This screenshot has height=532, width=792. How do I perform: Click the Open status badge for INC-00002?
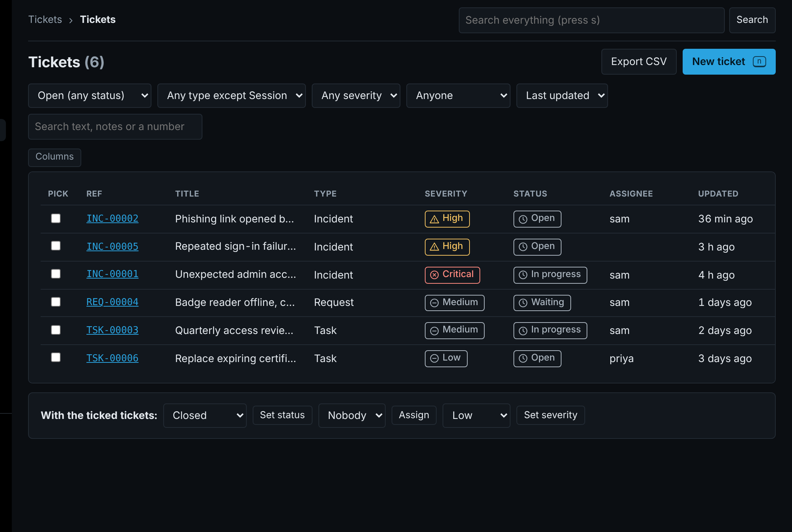click(537, 219)
